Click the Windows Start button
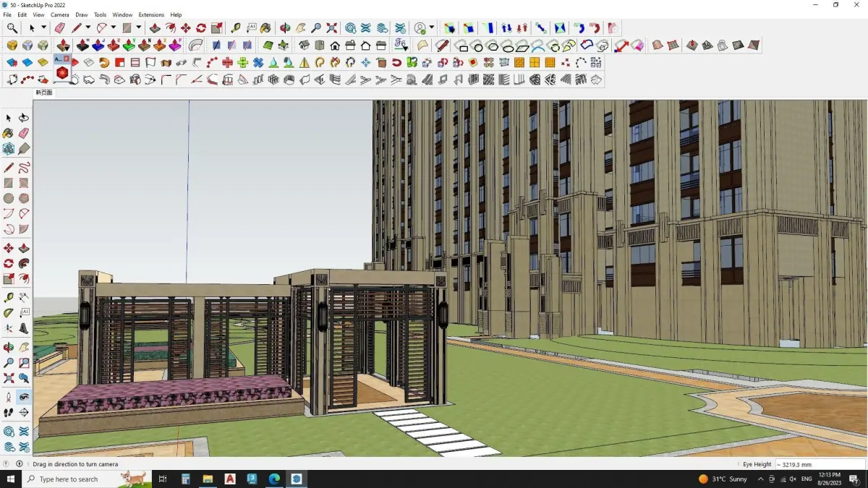 click(x=12, y=479)
